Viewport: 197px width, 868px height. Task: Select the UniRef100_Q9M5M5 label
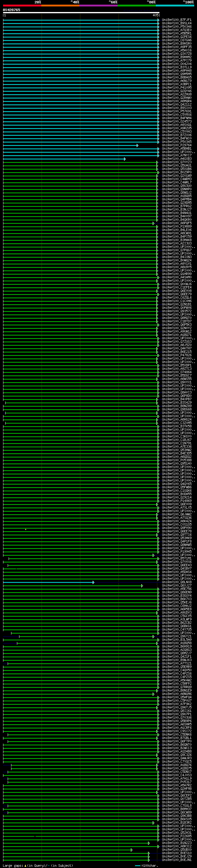(x=177, y=74)
